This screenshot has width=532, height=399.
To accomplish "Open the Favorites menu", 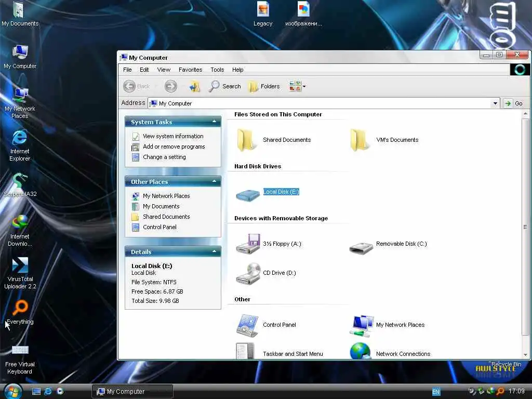I will tap(190, 70).
